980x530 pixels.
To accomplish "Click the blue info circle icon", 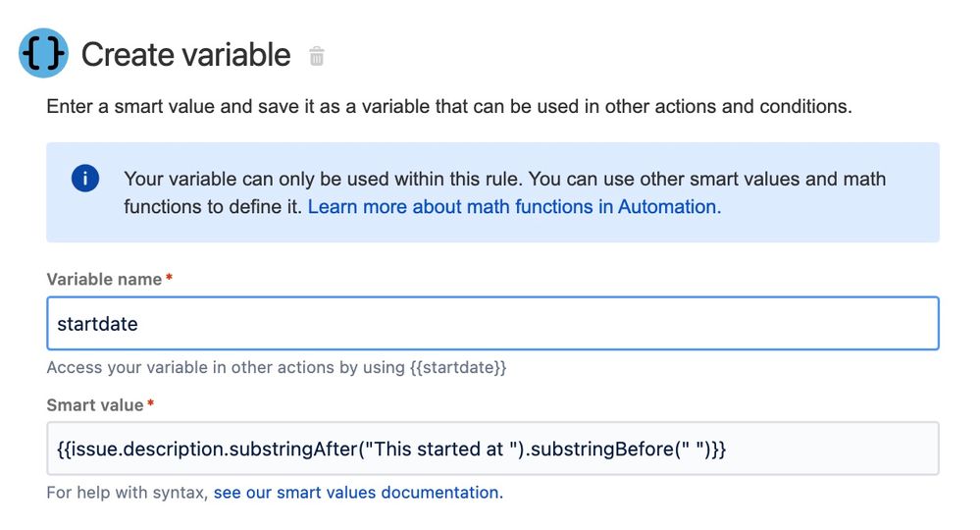I will (85, 179).
